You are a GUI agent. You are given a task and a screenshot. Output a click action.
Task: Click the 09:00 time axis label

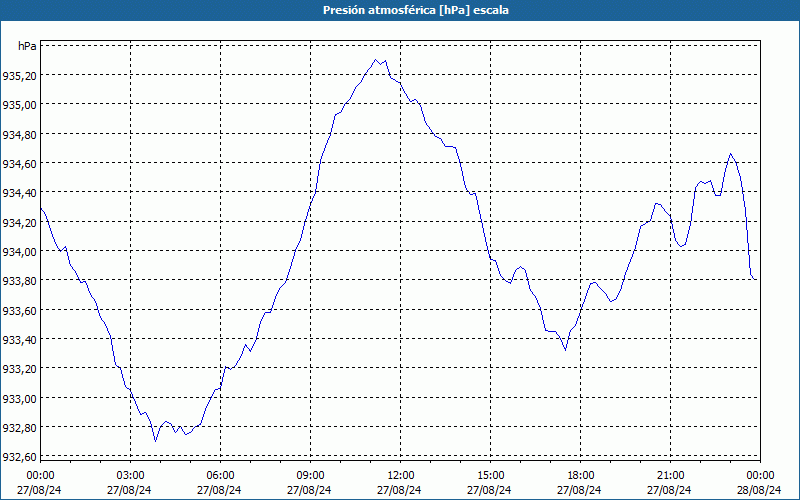pyautogui.click(x=310, y=476)
